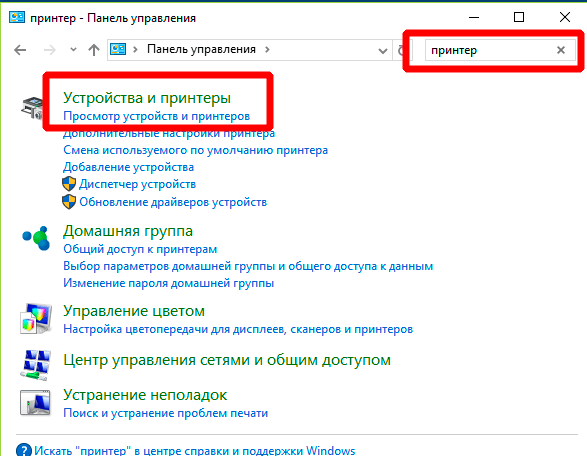Click 'Дополнительные настройки принтера' link
Viewport: 587px width, 456px height.
click(x=169, y=133)
